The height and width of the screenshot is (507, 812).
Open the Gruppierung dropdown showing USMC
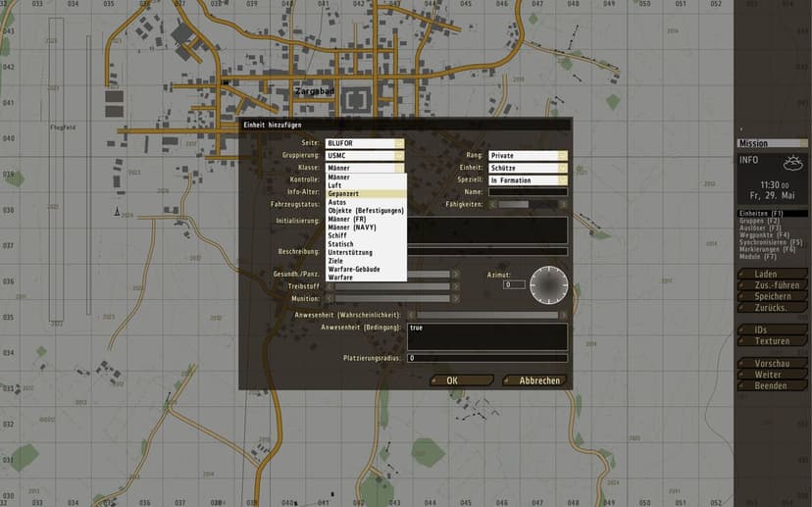(365, 156)
